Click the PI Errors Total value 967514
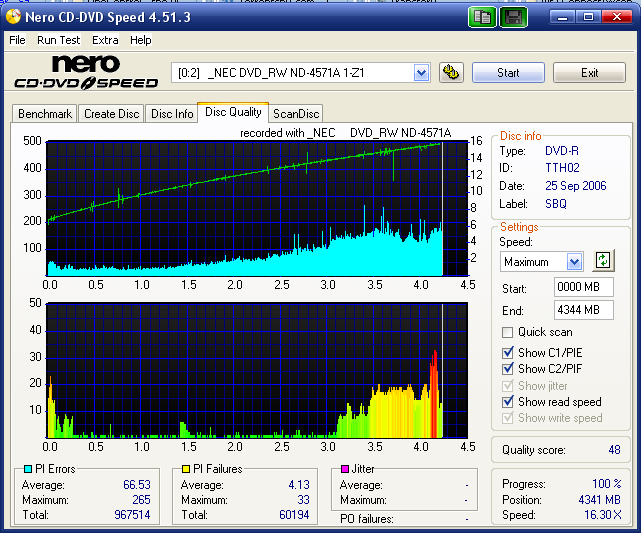 click(132, 515)
